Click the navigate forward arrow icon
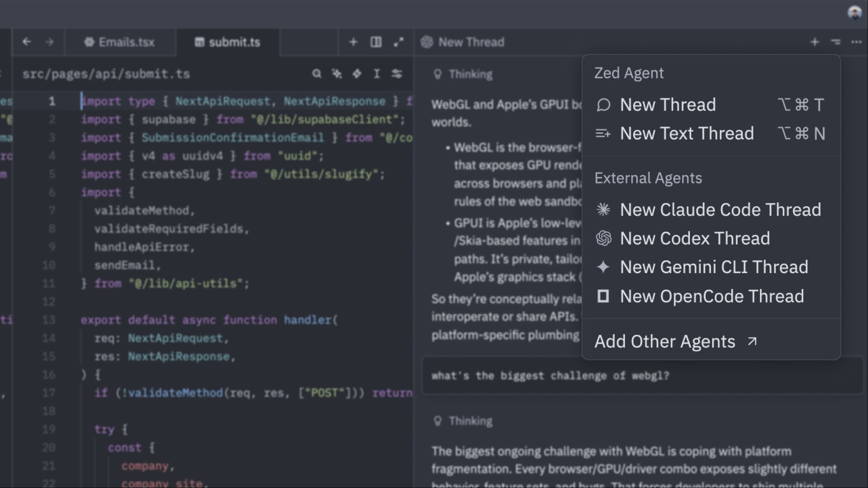This screenshot has width=868, height=488. [x=49, y=42]
